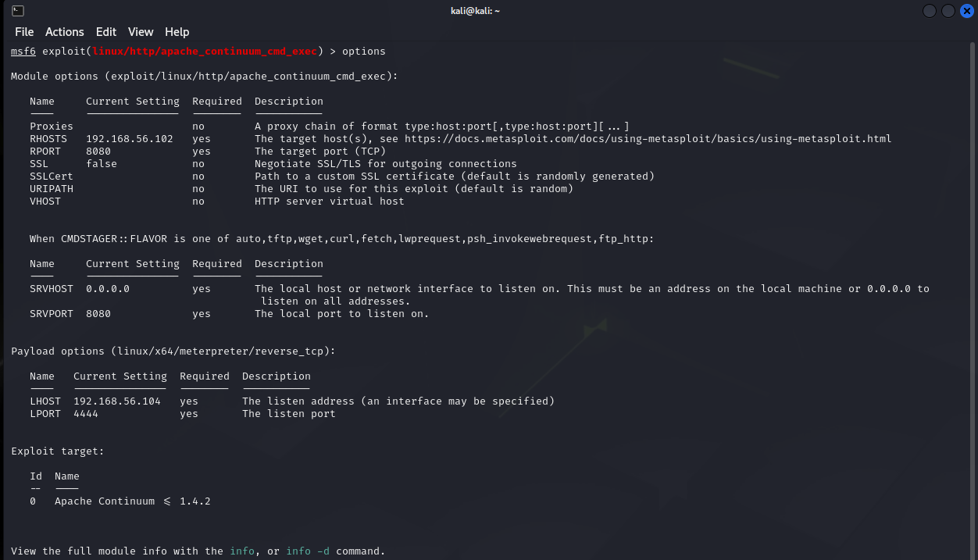Click 'The local port to listen on.' description
Screen dimensions: 978x560
342,314
